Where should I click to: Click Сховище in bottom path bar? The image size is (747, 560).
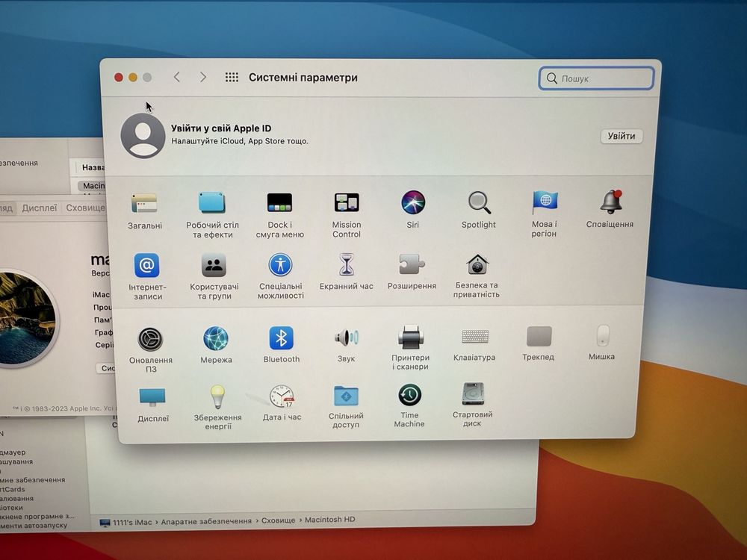278,520
